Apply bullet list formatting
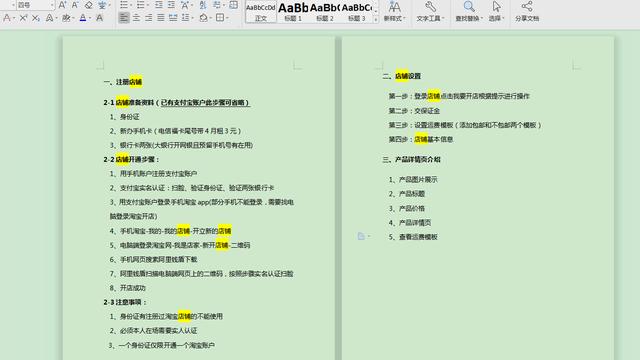 (x=124, y=5)
